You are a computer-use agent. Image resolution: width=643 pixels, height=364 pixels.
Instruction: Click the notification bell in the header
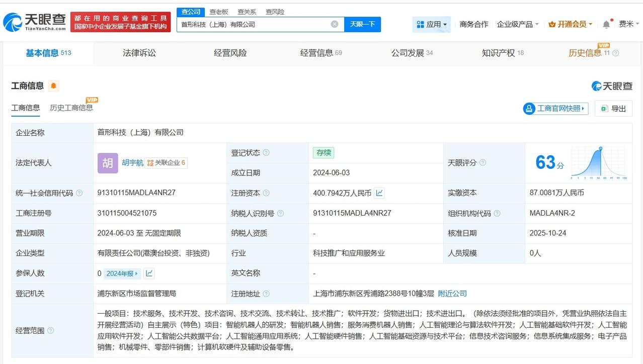(x=606, y=24)
